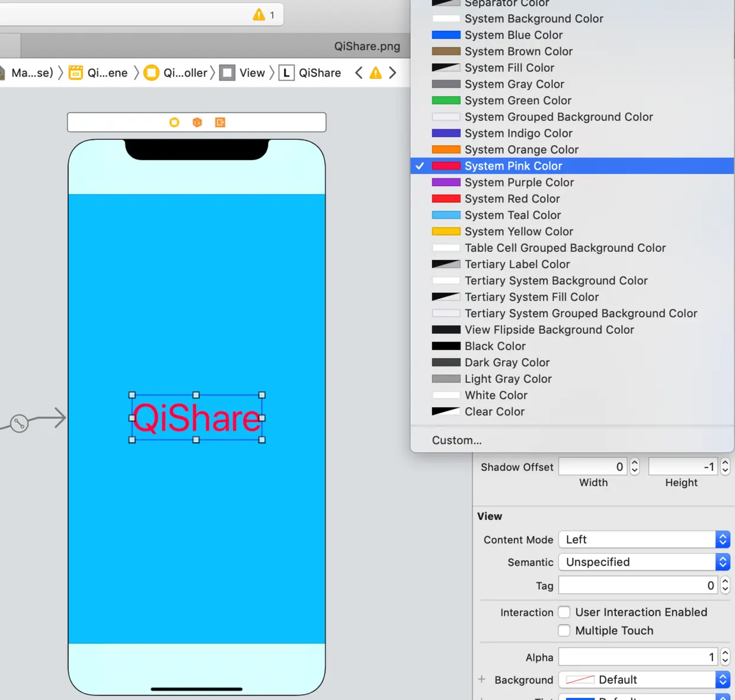Viewport: 735px width, 700px height.
Task: Click the warning triangle in the activity bar
Action: point(259,15)
